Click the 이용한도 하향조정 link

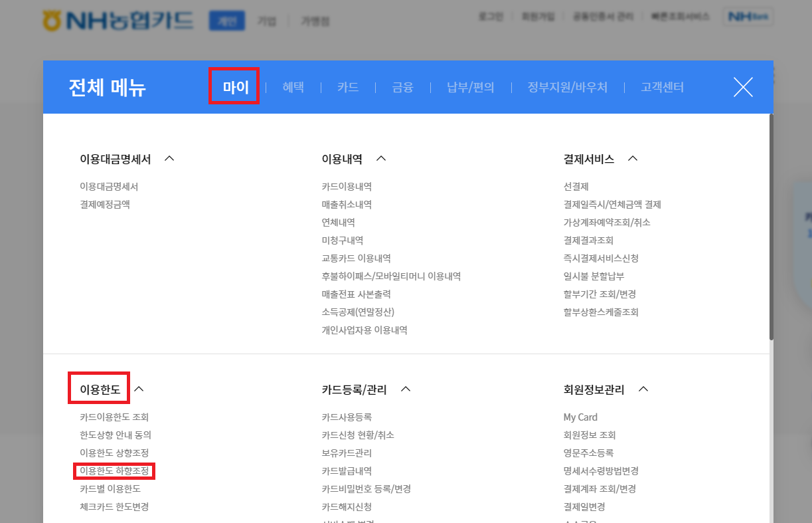click(113, 471)
